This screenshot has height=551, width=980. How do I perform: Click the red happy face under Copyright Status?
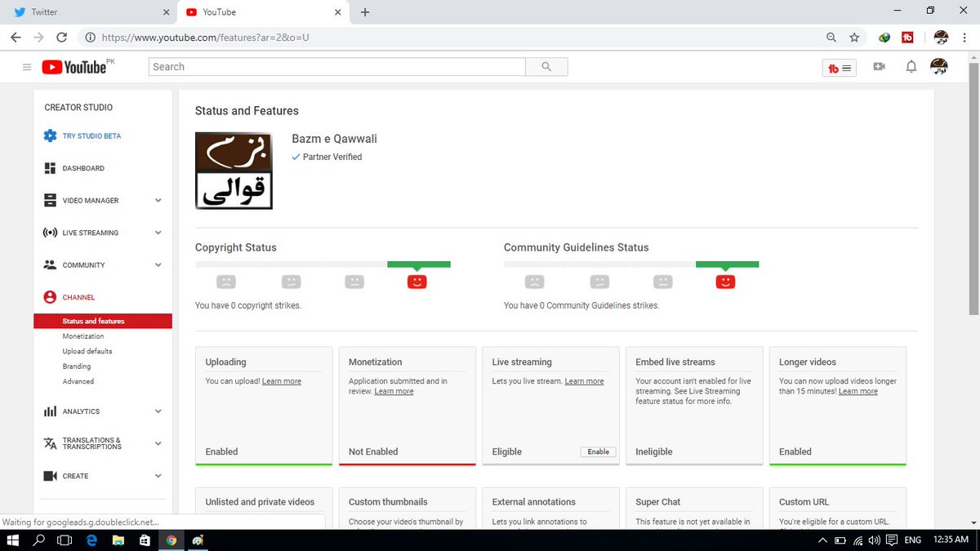tap(416, 282)
